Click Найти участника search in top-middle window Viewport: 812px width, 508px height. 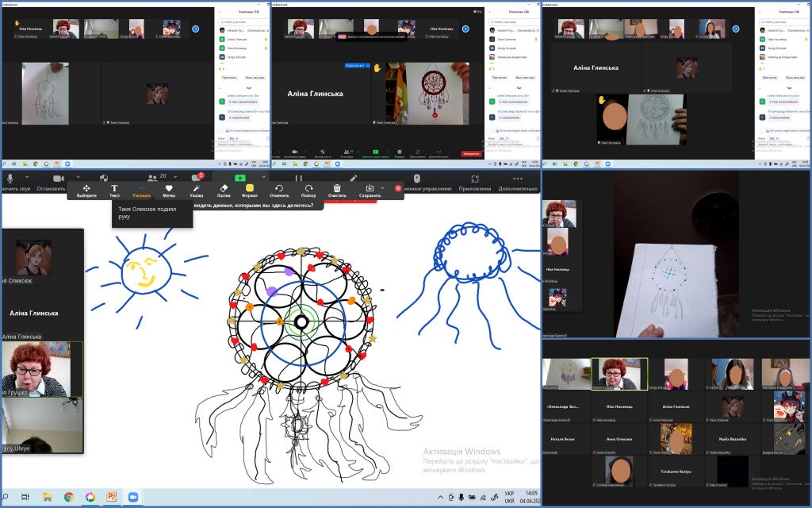click(514, 21)
